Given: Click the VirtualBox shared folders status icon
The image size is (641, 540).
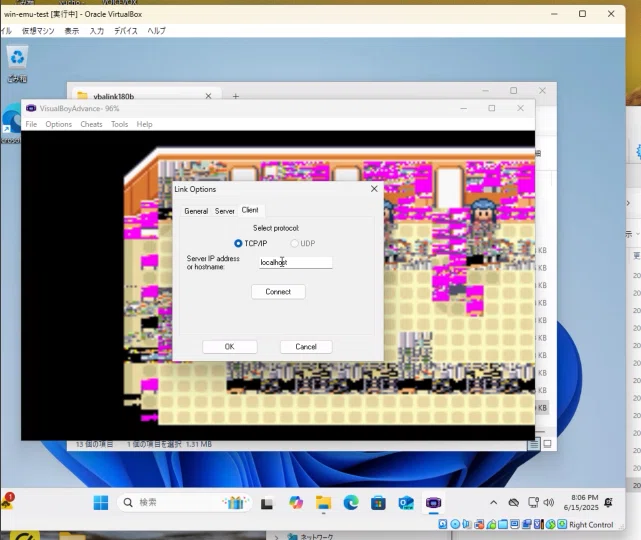Looking at the screenshot, I should pyautogui.click(x=503, y=524).
